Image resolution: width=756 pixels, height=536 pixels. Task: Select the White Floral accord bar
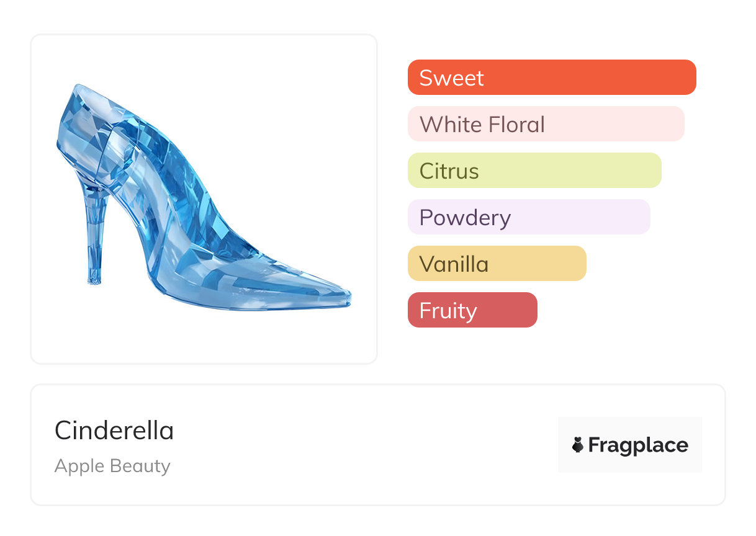(x=546, y=124)
